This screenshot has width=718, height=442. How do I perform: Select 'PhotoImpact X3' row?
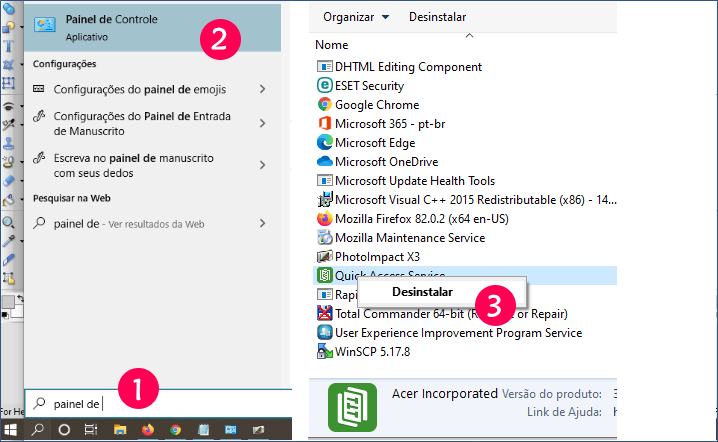[465, 256]
